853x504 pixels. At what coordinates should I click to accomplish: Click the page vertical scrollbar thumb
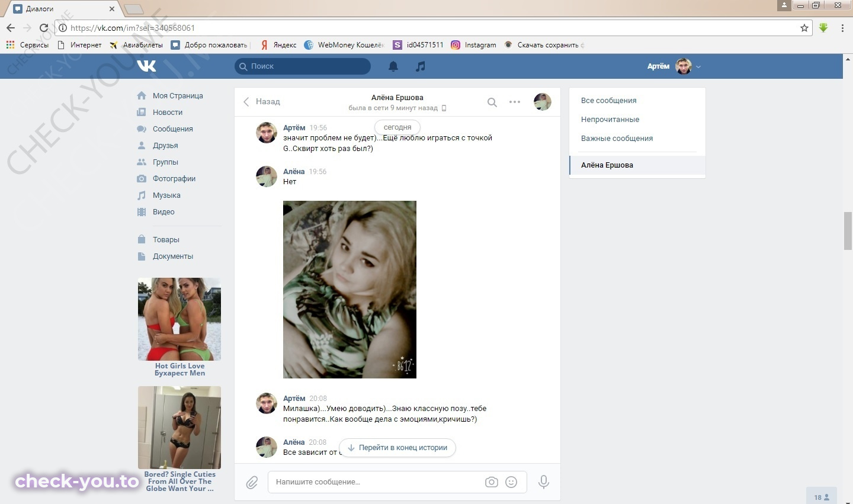[848, 231]
